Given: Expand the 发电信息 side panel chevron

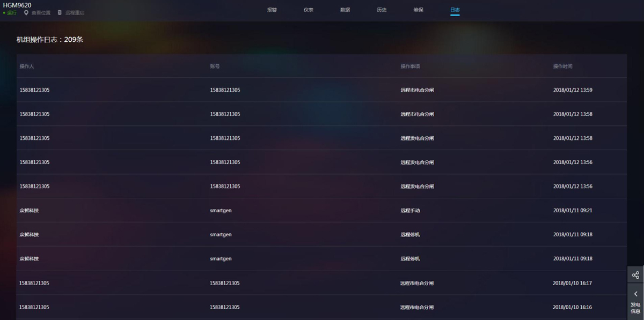Looking at the screenshot, I should [x=635, y=294].
